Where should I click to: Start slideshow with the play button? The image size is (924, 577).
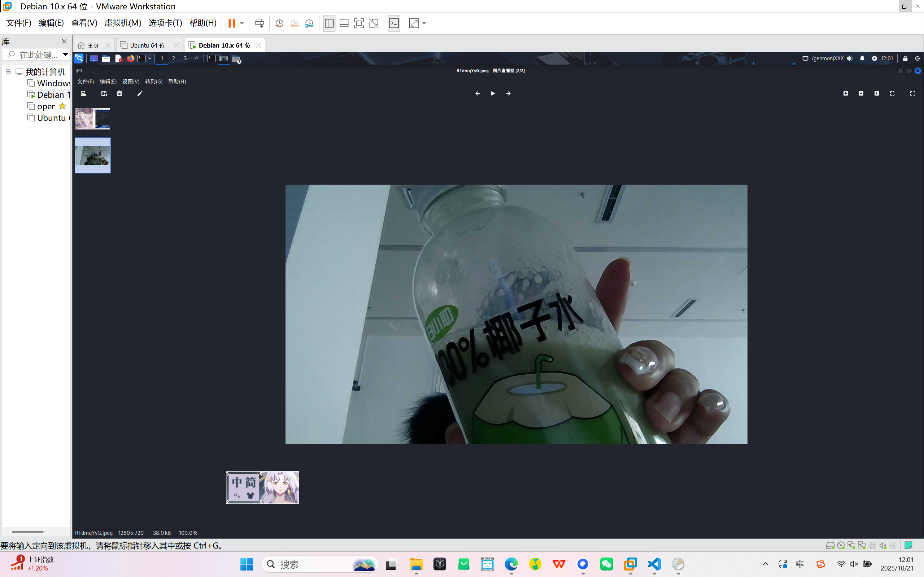(x=493, y=93)
